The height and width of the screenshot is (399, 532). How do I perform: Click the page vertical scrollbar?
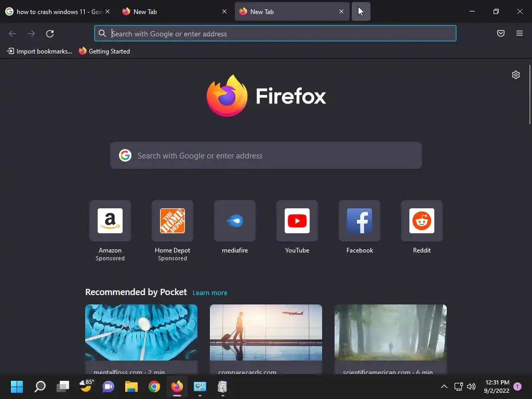pos(529,95)
